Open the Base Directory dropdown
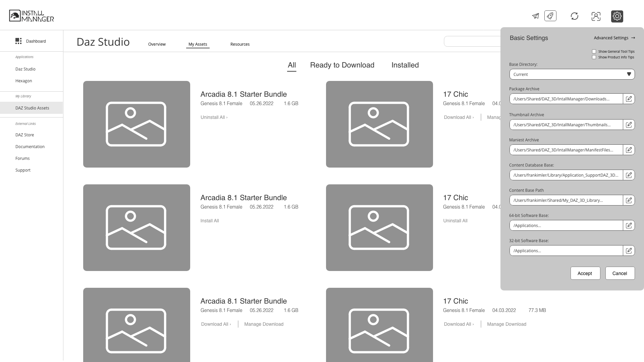 (572, 74)
